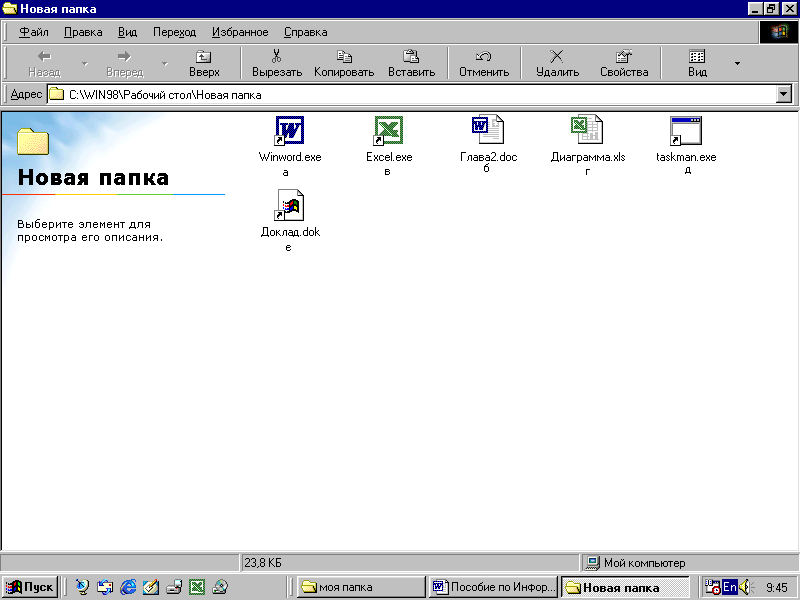The height and width of the screenshot is (600, 800).
Task: Select the Диаграмма.xls spreadsheet icon
Action: click(587, 130)
